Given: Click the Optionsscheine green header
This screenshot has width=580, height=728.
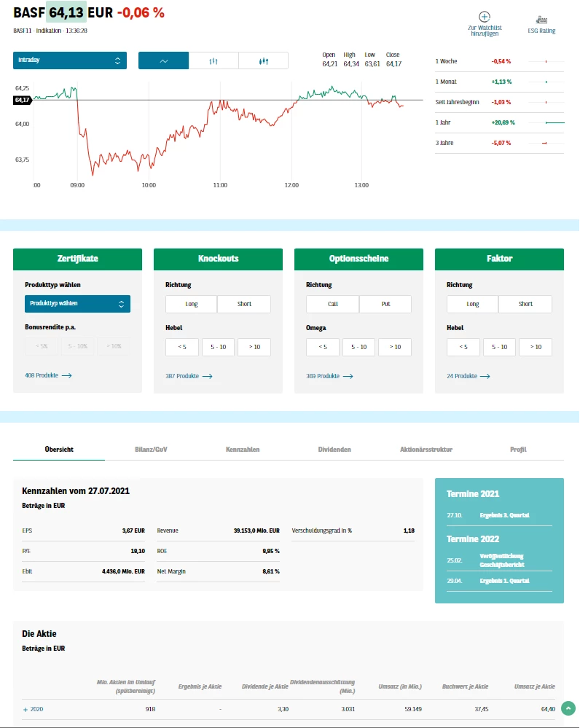Looking at the screenshot, I should click(x=359, y=259).
